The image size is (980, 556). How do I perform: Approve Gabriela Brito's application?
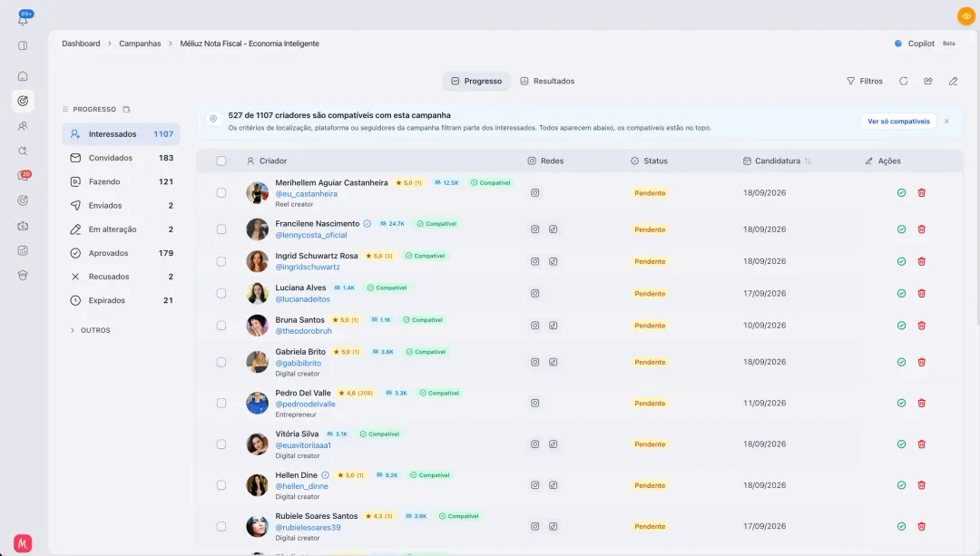pos(901,362)
